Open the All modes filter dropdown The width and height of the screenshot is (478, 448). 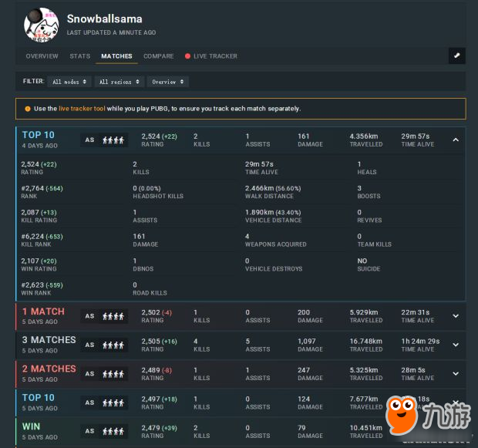pos(69,82)
